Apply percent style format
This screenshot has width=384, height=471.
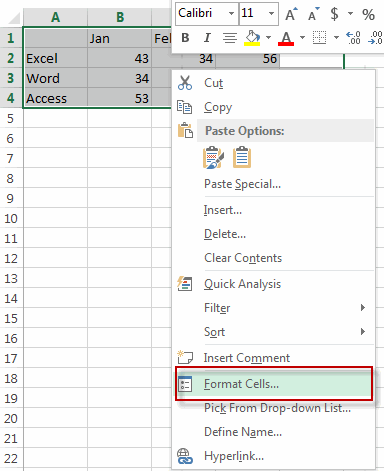coord(368,14)
